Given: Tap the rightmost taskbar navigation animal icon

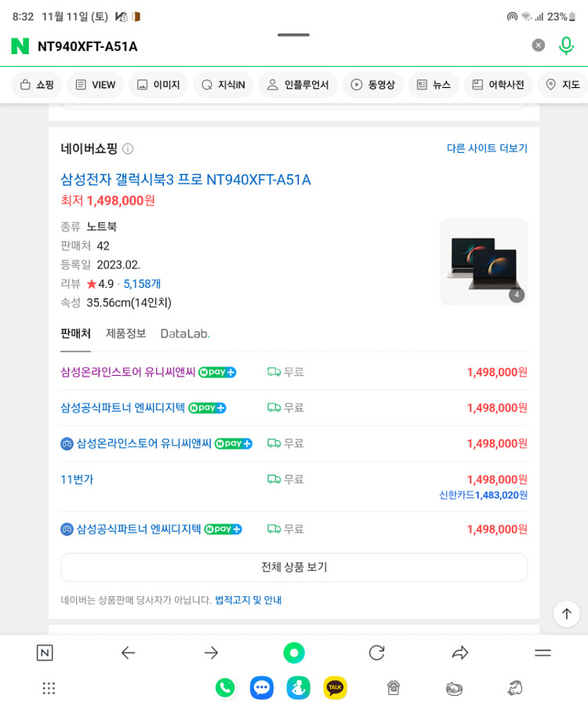Looking at the screenshot, I should point(515,688).
